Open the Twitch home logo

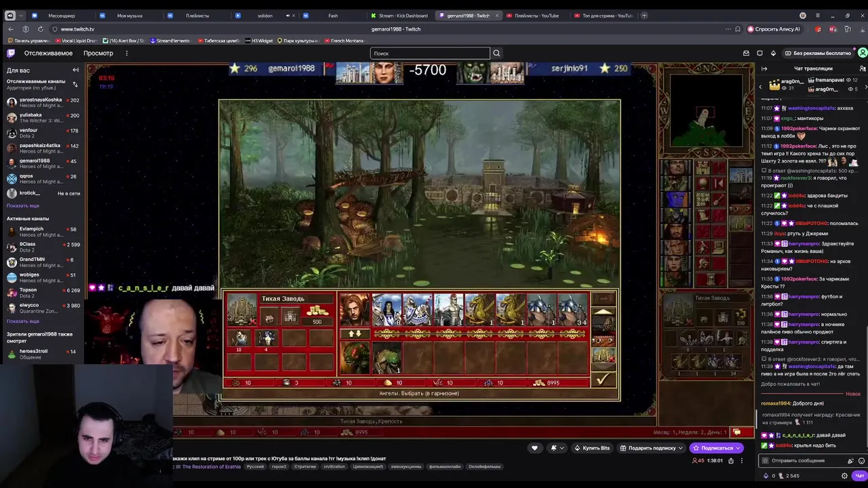[11, 53]
